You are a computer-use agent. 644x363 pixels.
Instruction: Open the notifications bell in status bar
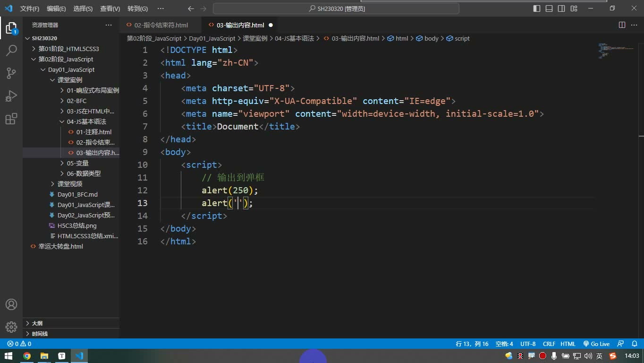pyautogui.click(x=634, y=344)
